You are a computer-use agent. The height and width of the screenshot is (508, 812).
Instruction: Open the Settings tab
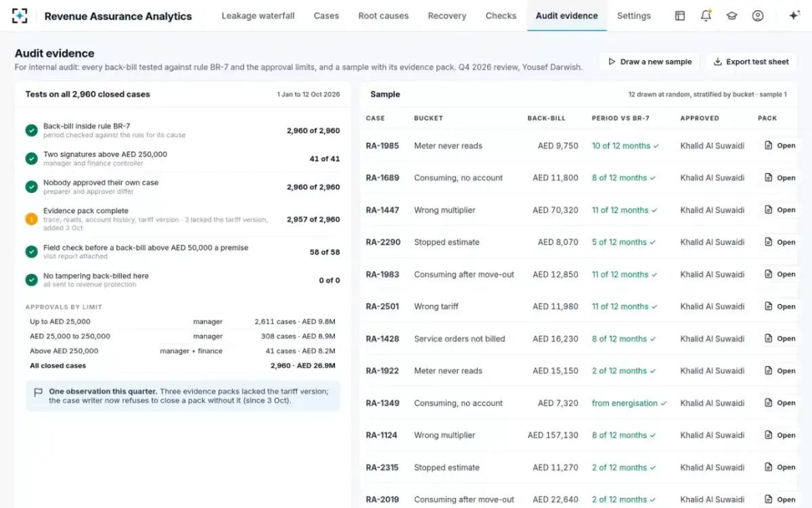point(634,16)
